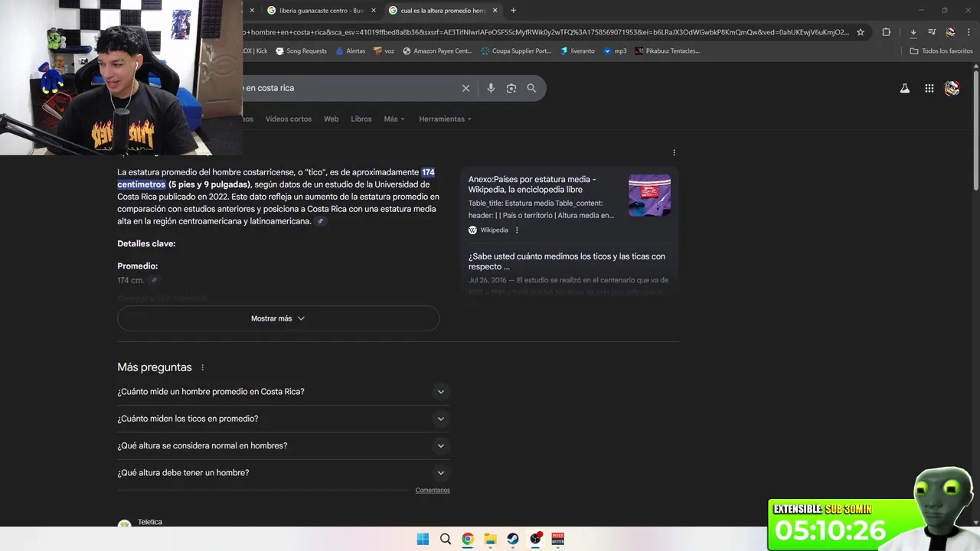Image resolution: width=980 pixels, height=551 pixels.
Task: Open Windows taskbar search
Action: [446, 539]
